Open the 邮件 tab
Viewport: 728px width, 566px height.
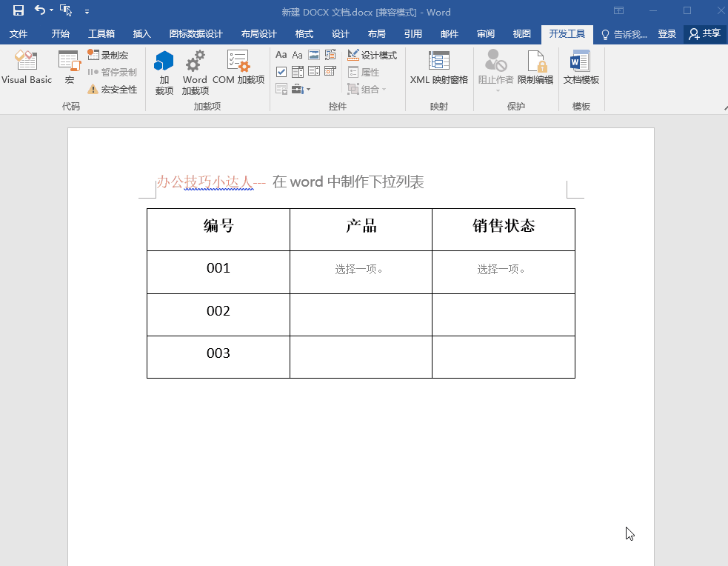450,34
